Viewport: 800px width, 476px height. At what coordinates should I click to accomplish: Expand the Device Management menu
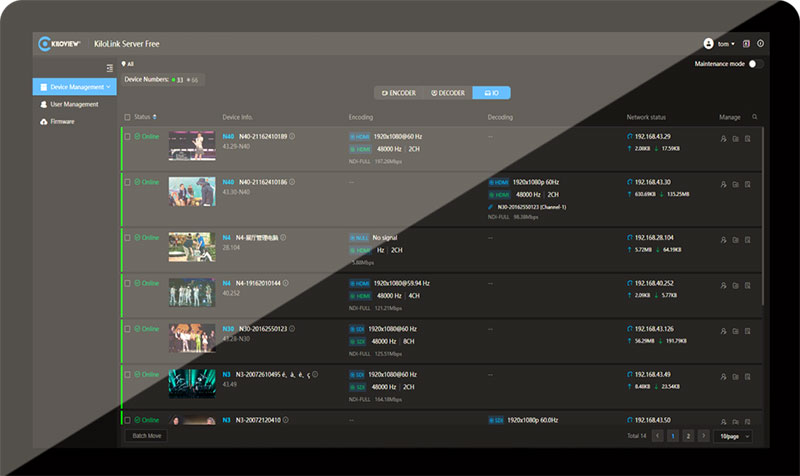point(74,87)
